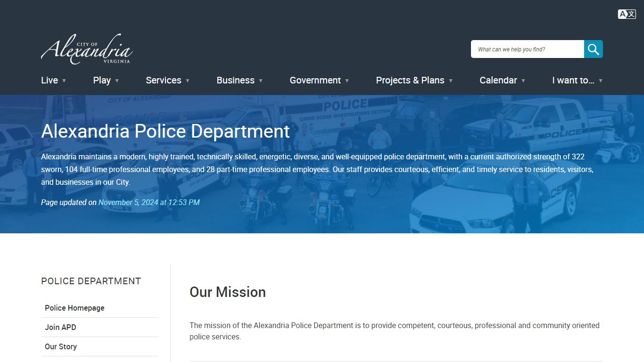
Task: Click the search magnifier button
Action: coord(594,49)
